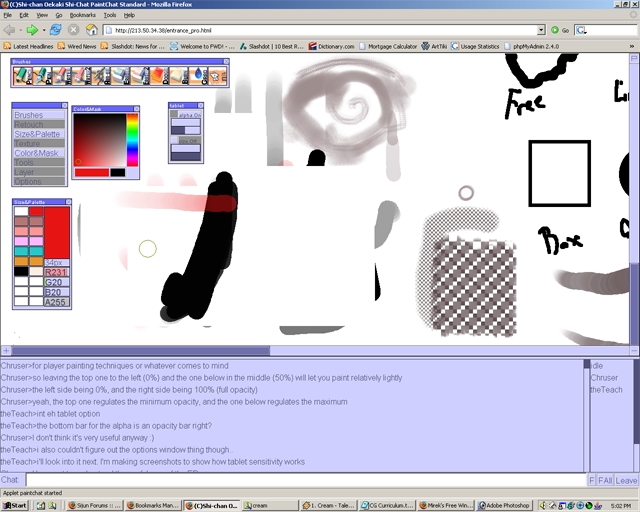
Task: Select the black mask color box
Action: [118, 172]
